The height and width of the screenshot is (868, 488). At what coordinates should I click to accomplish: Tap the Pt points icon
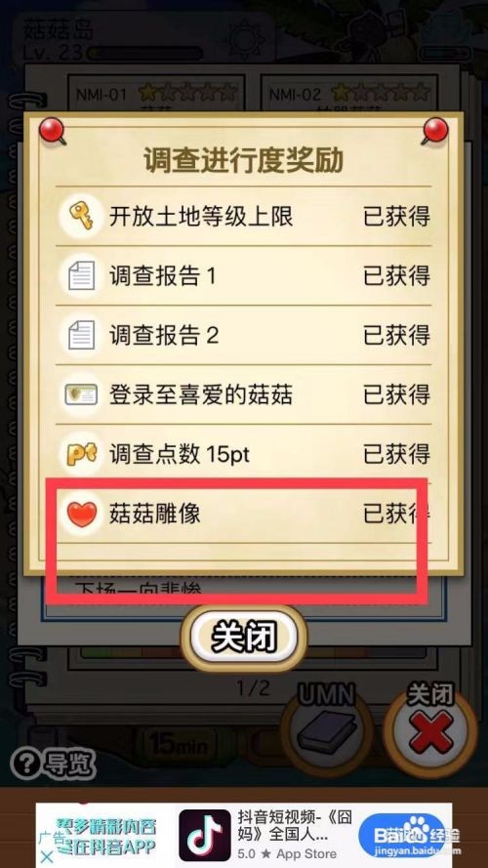81,454
